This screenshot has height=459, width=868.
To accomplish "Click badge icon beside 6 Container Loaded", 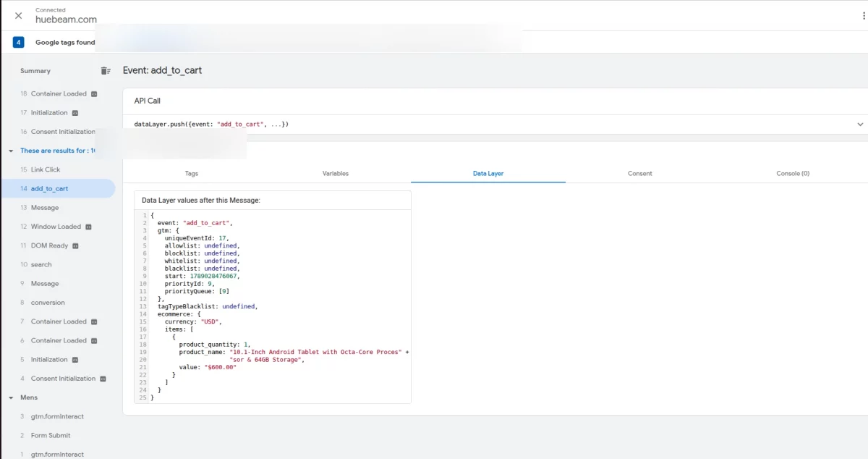I will pos(94,340).
